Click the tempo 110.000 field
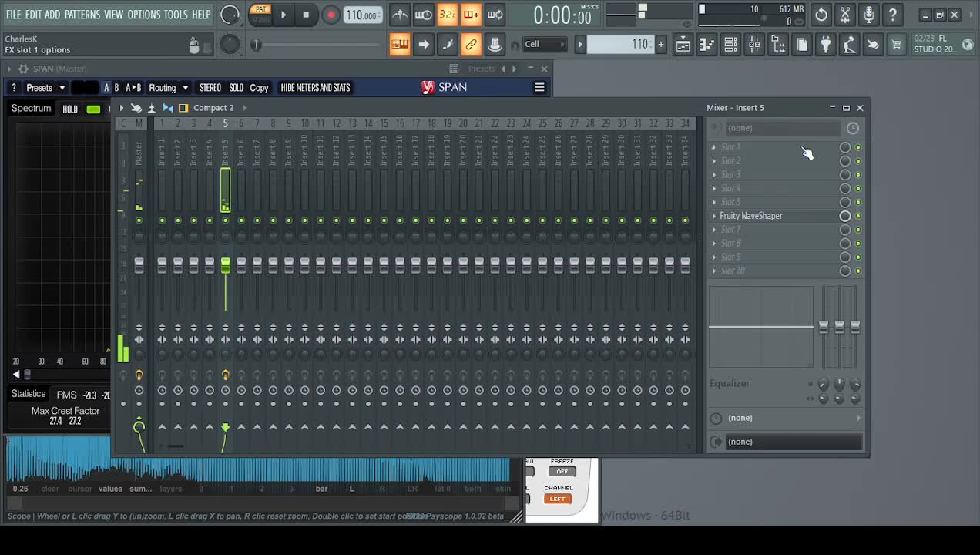This screenshot has width=980, height=555. (362, 15)
